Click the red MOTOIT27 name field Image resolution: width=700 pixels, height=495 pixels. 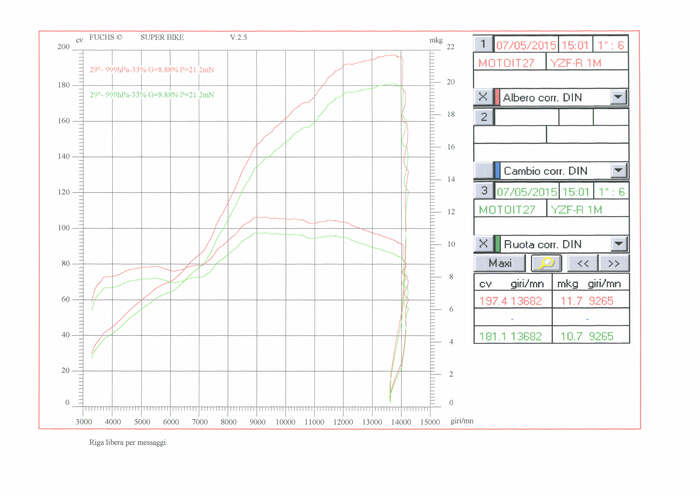(x=509, y=63)
